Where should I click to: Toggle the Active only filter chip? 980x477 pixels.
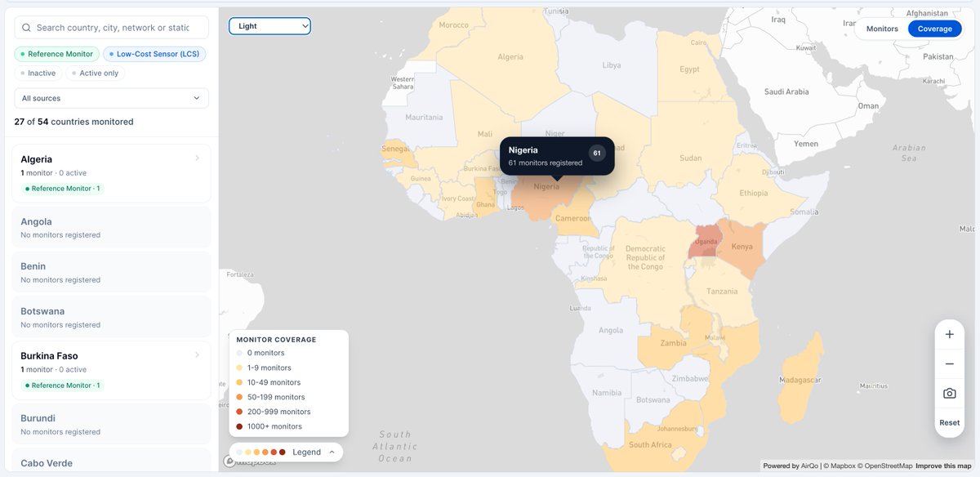click(x=95, y=74)
